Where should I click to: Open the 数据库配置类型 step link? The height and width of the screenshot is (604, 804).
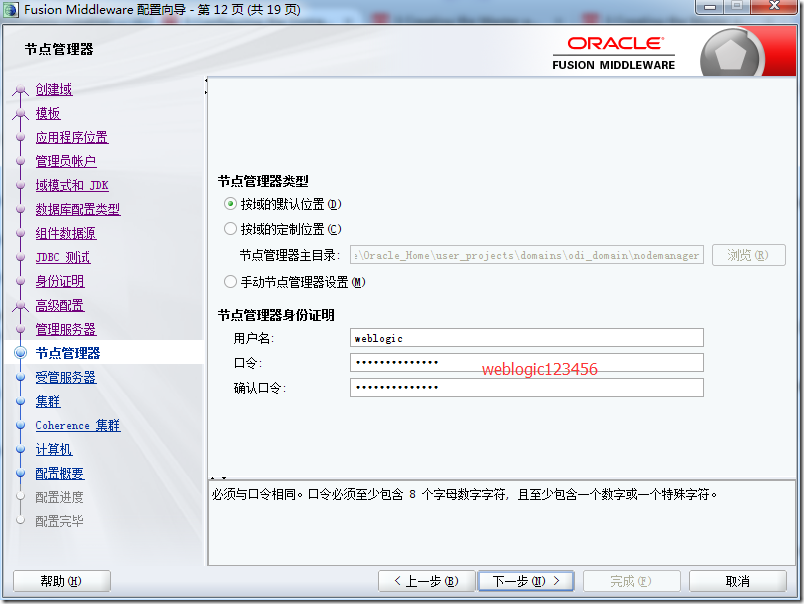point(78,209)
